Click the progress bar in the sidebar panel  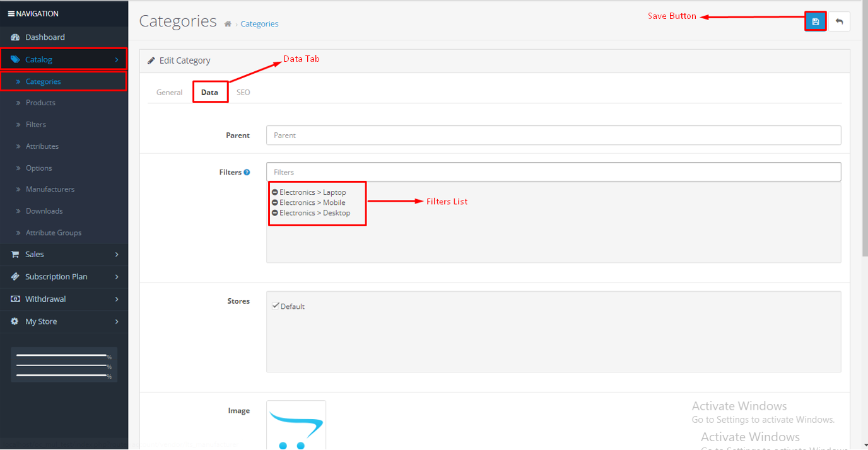pyautogui.click(x=60, y=364)
